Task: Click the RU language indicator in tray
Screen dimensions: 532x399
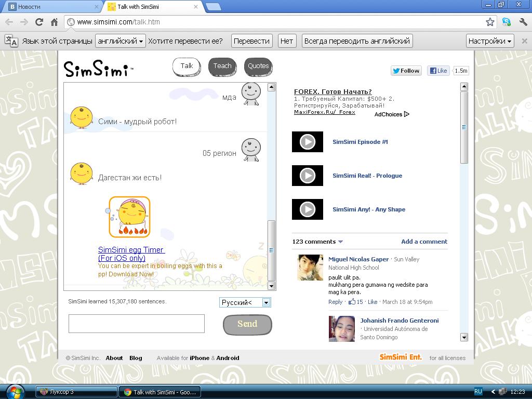Action: pyautogui.click(x=478, y=392)
